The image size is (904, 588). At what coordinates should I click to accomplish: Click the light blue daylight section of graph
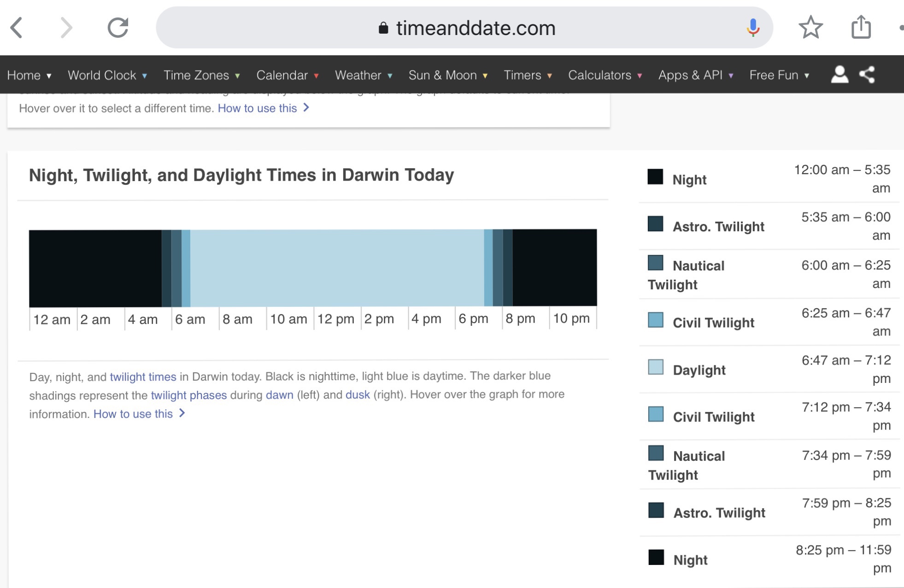336,268
